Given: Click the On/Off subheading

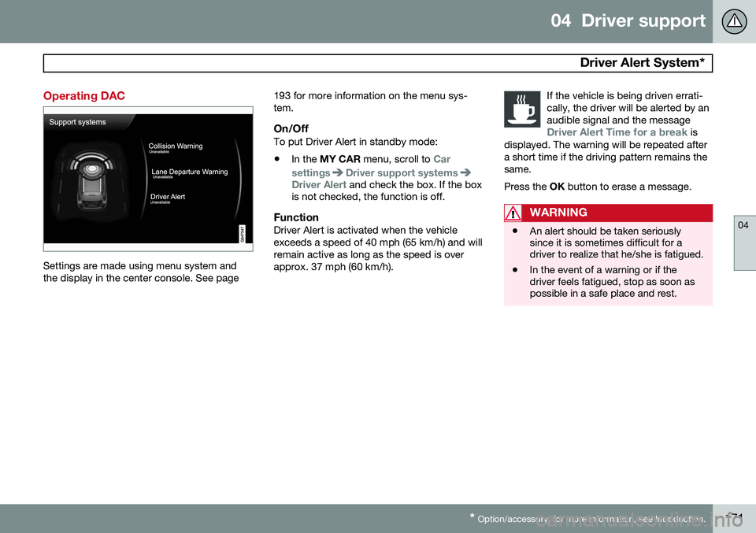Looking at the screenshot, I should click(291, 128).
